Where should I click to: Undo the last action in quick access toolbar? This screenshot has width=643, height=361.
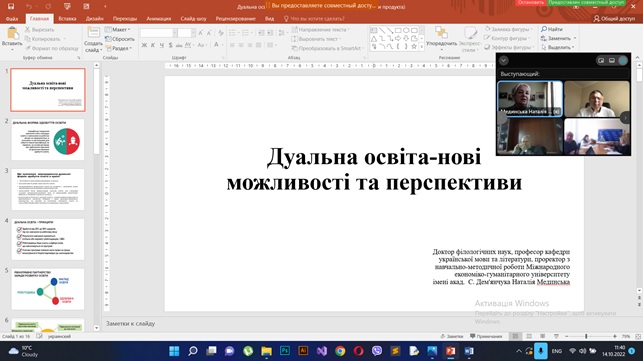pyautogui.click(x=29, y=6)
